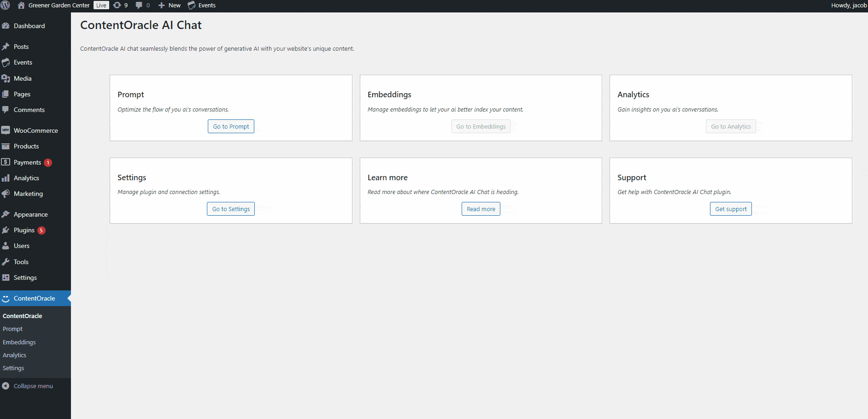Click the Comments bubble icon in sidebar
This screenshot has height=419, width=868.
tap(6, 110)
